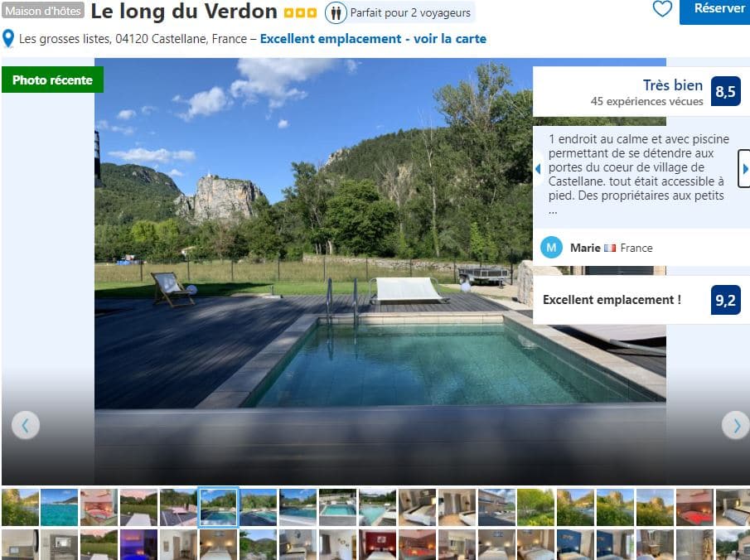The width and height of the screenshot is (750, 560).
Task: Select the Maison d'hôtes badge
Action: point(43,11)
